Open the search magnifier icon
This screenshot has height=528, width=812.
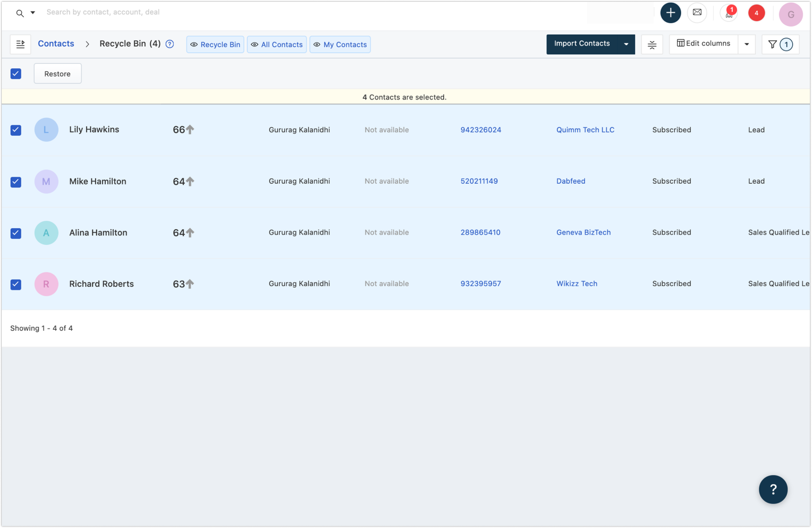20,13
